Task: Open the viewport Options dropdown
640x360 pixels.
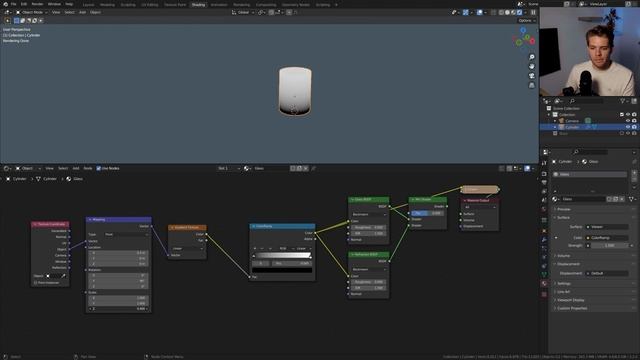Action: [x=527, y=20]
